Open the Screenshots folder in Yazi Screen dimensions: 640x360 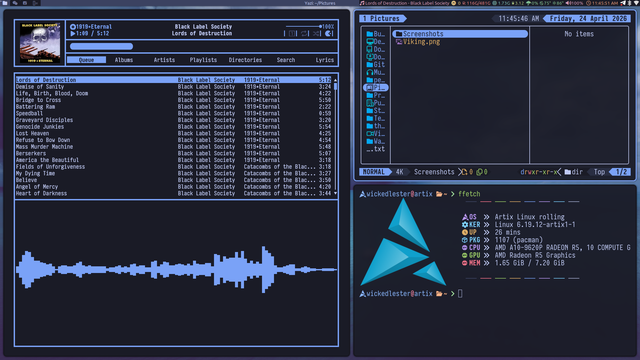[x=460, y=34]
